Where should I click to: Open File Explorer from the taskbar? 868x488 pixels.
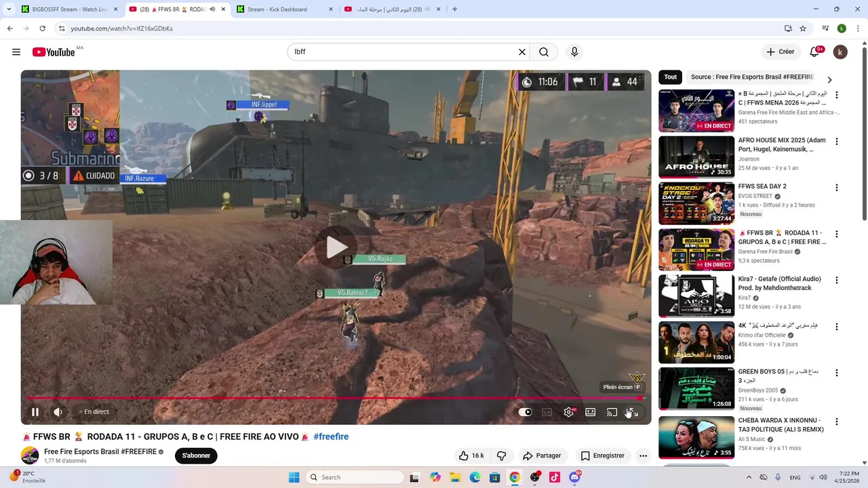[455, 477]
